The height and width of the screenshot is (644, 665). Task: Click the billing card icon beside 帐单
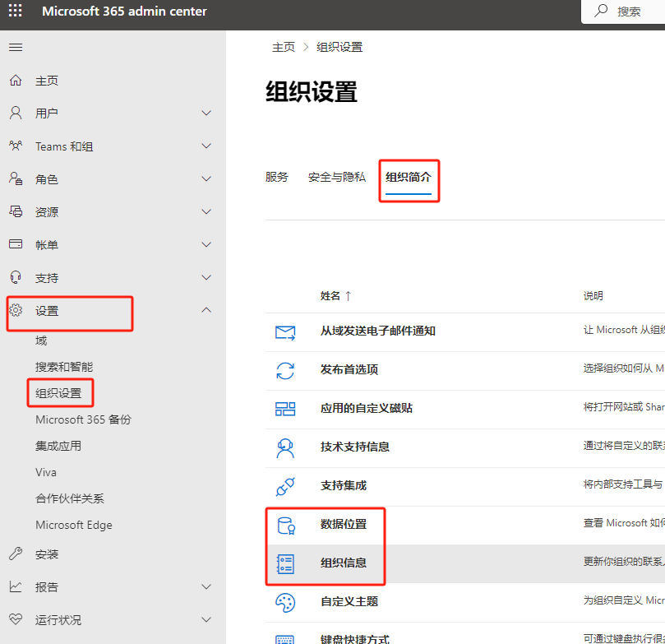click(16, 244)
